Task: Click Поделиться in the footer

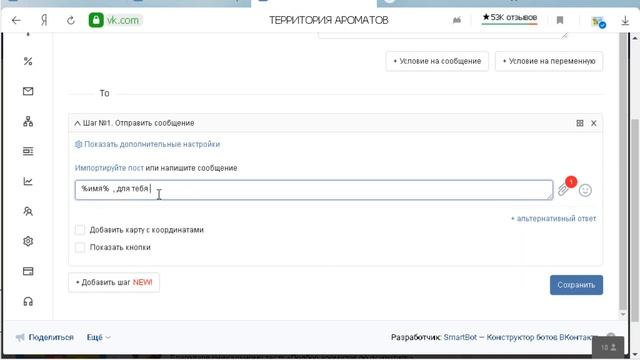Action: [45, 337]
